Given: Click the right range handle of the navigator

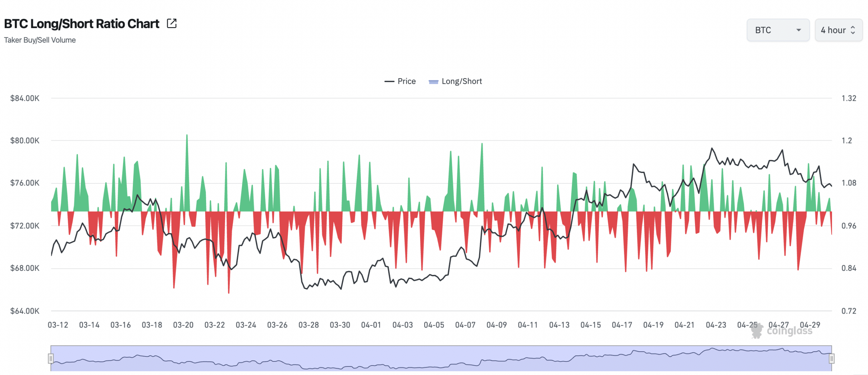Looking at the screenshot, I should click(x=832, y=358).
